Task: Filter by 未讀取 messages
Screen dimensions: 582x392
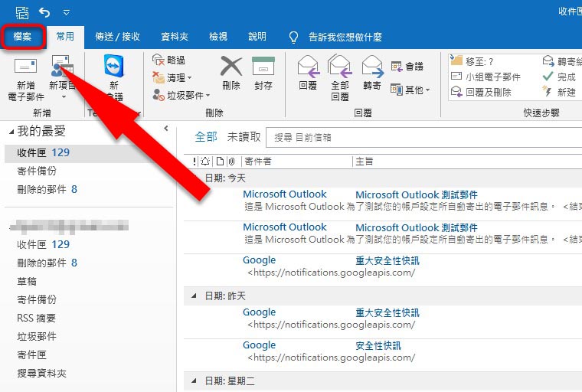Action: [x=244, y=137]
